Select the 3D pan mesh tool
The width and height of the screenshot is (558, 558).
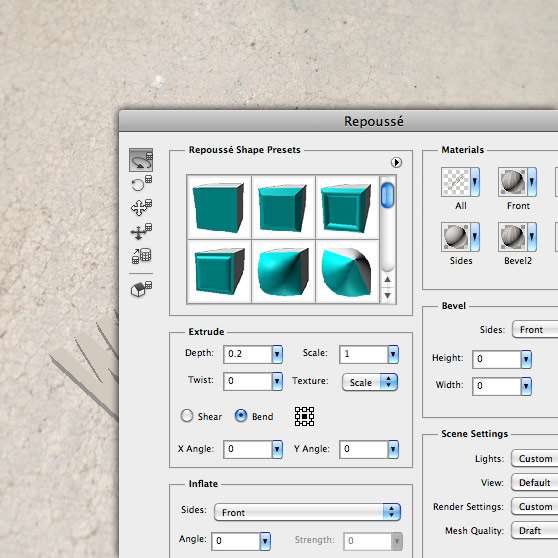(141, 207)
